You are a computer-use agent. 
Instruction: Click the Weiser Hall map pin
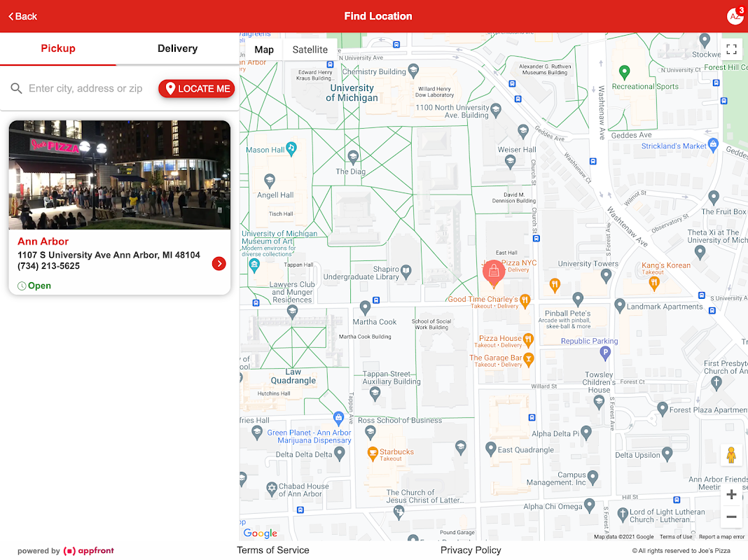tap(510, 162)
